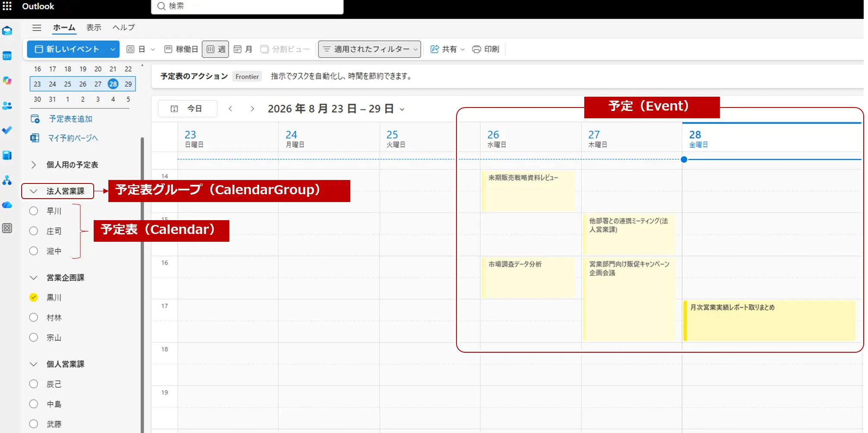Open more apps grid in app rail

(x=7, y=228)
